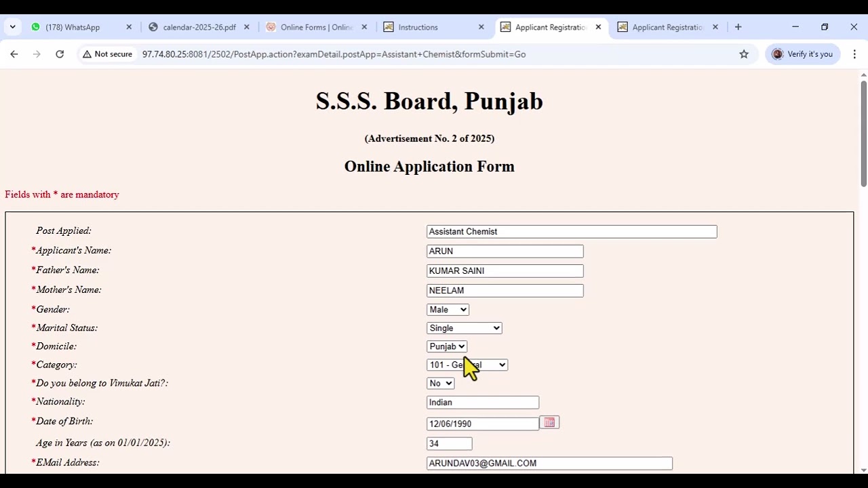The height and width of the screenshot is (488, 868).
Task: Go forward with the browser arrow
Action: coord(37,54)
